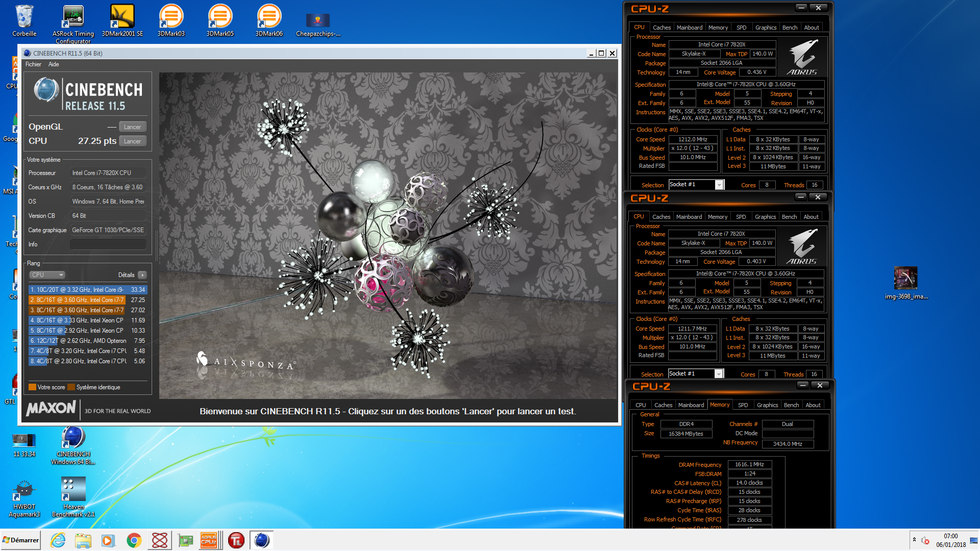Image resolution: width=980 pixels, height=551 pixels.
Task: Select ranking row 6 AMD Opteron 7.95
Action: (88, 341)
